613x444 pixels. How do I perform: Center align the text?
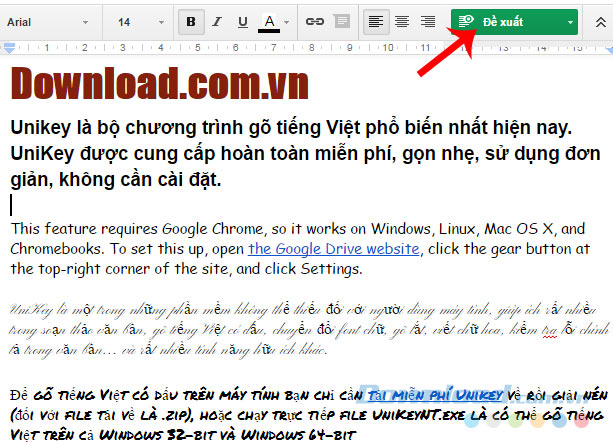coord(401,21)
